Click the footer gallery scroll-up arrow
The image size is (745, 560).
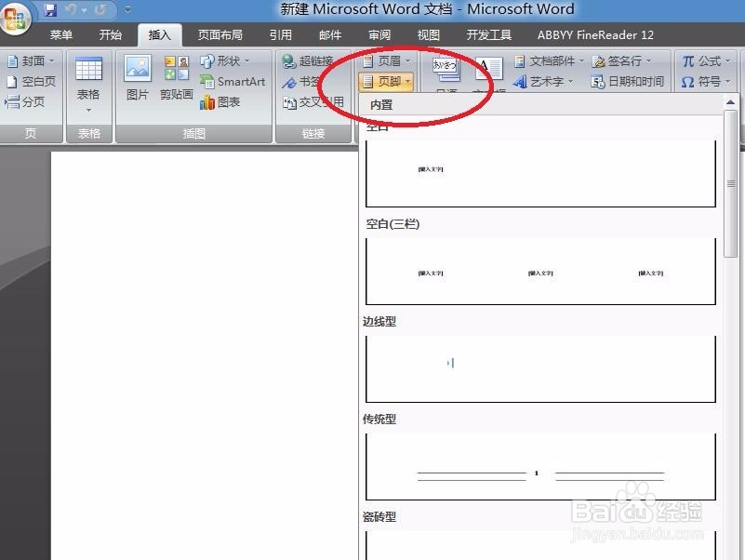(730, 101)
